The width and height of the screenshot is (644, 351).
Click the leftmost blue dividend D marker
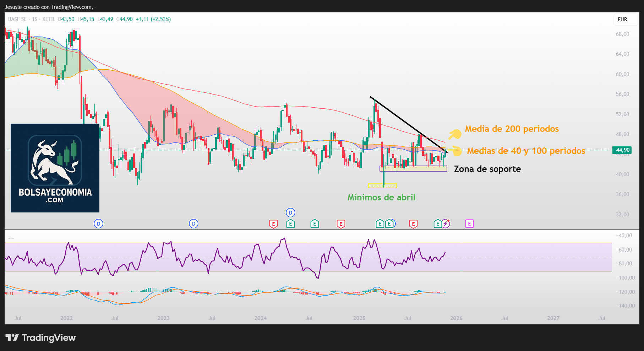pos(98,224)
